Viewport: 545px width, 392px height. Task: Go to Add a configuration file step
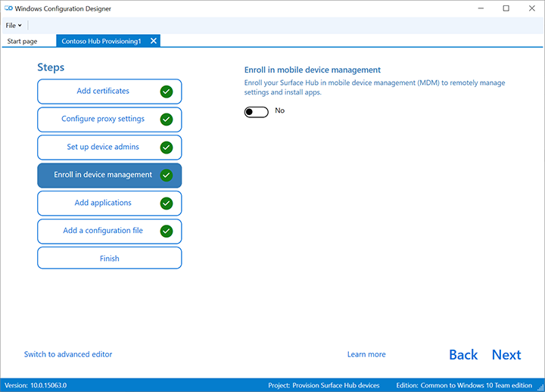click(x=110, y=231)
